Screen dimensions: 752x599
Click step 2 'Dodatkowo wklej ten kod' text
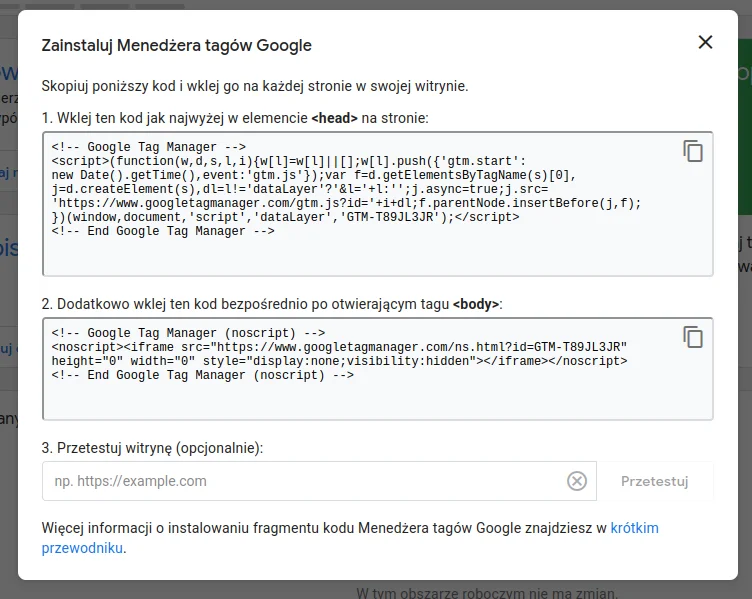coord(272,304)
